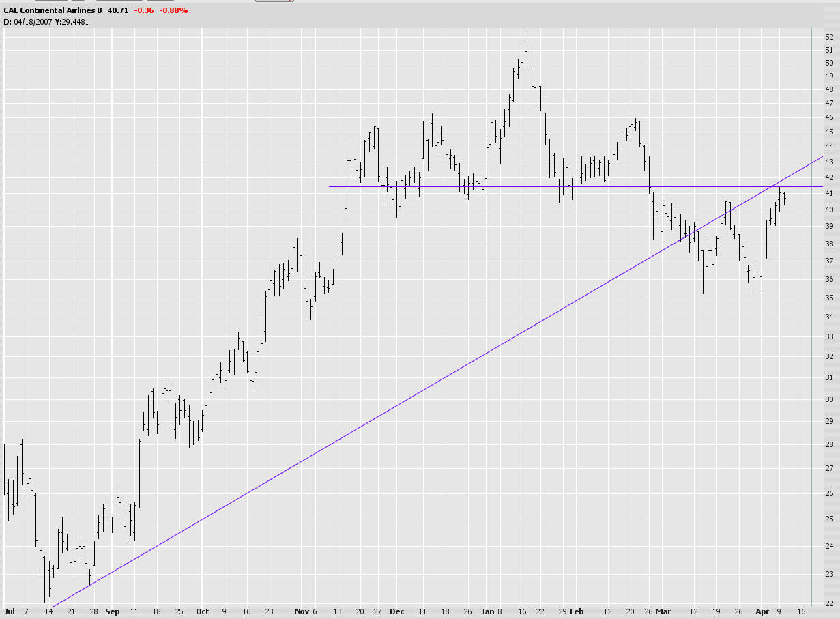Click the 52 label on the price axis
Viewport: 840px width, 619px height.
coord(829,37)
